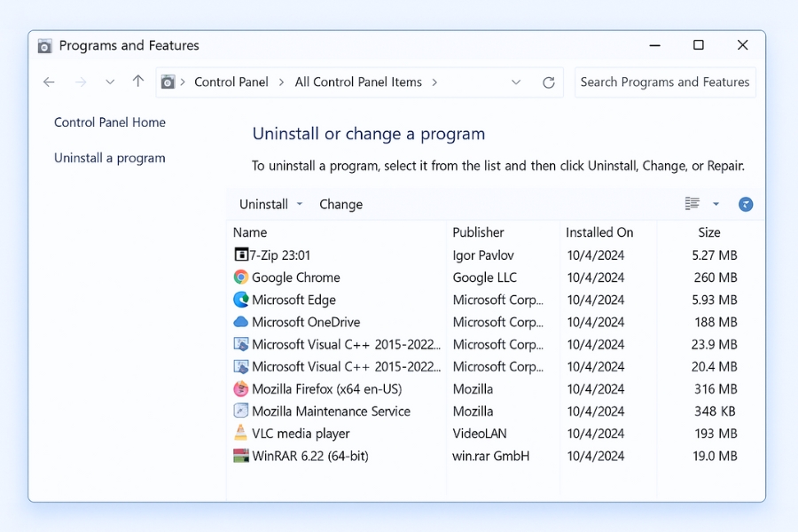Screen dimensions: 798x532
Task: Click the Search Programs and Features box
Action: [665, 82]
